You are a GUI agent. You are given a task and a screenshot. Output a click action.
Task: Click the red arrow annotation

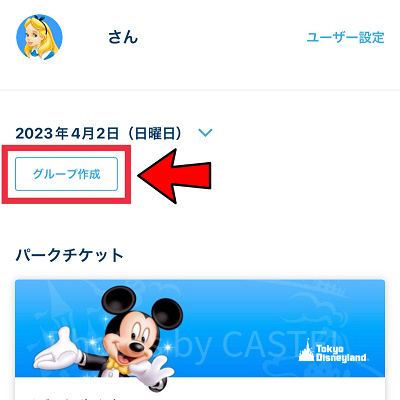pos(174,176)
